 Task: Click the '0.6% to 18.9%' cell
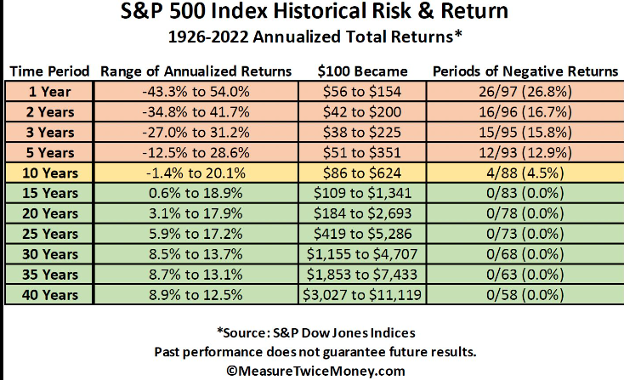pyautogui.click(x=196, y=193)
